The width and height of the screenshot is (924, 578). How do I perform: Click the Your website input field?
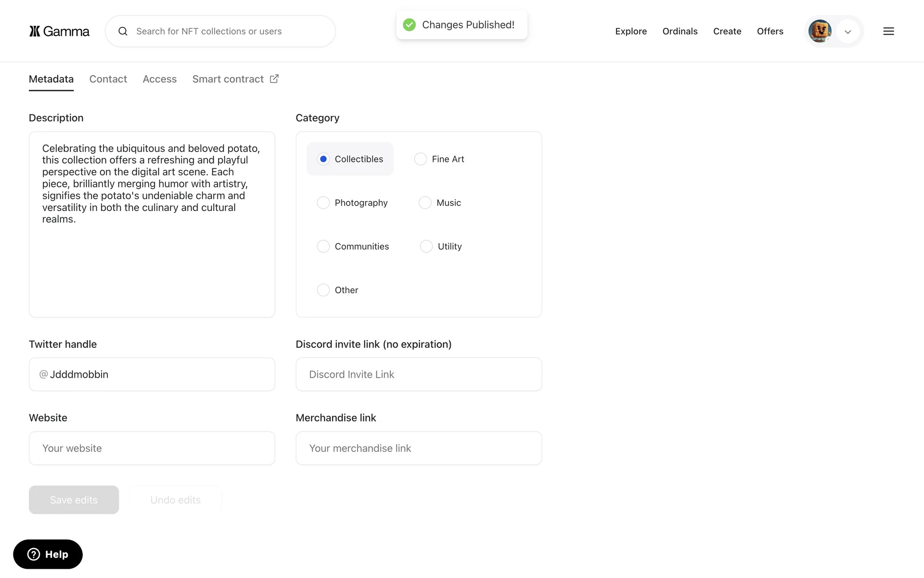coord(152,448)
